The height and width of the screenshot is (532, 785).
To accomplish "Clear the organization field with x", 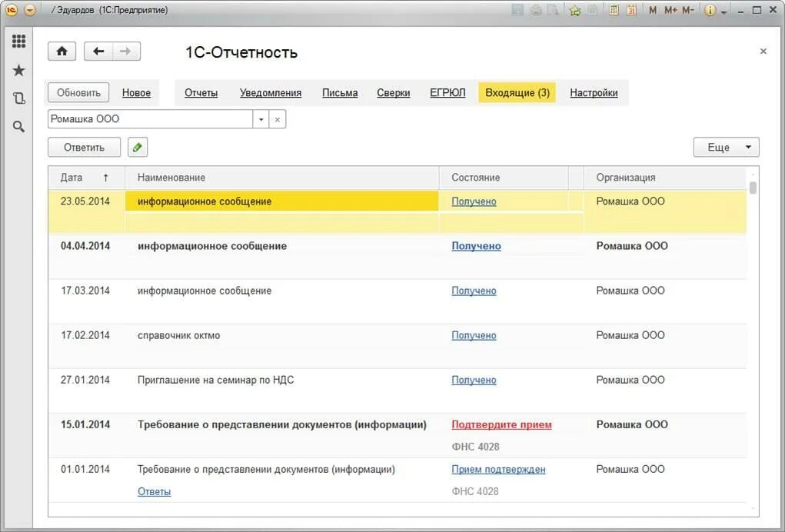I will pos(278,119).
